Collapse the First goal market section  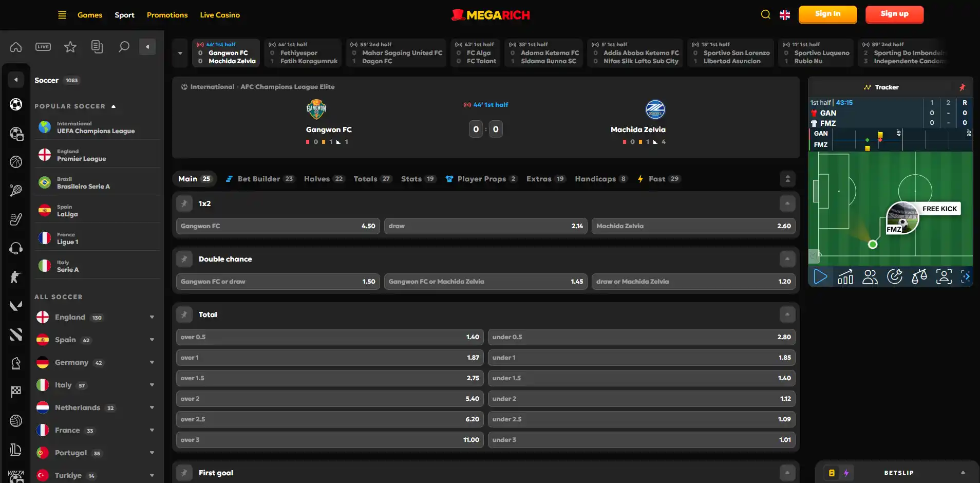(x=787, y=473)
